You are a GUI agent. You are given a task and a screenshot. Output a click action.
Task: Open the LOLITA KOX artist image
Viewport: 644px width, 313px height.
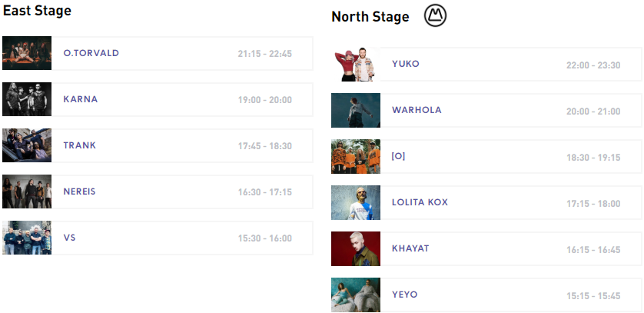[x=356, y=203]
